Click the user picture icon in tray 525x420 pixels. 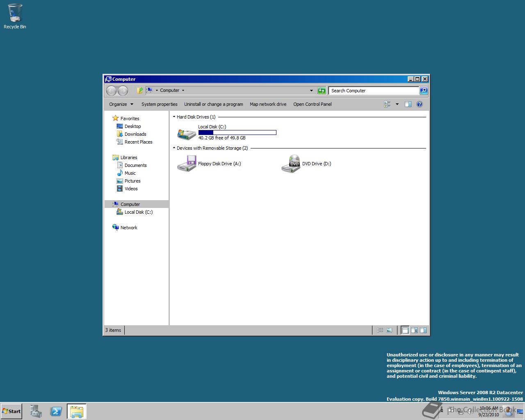[x=509, y=411]
